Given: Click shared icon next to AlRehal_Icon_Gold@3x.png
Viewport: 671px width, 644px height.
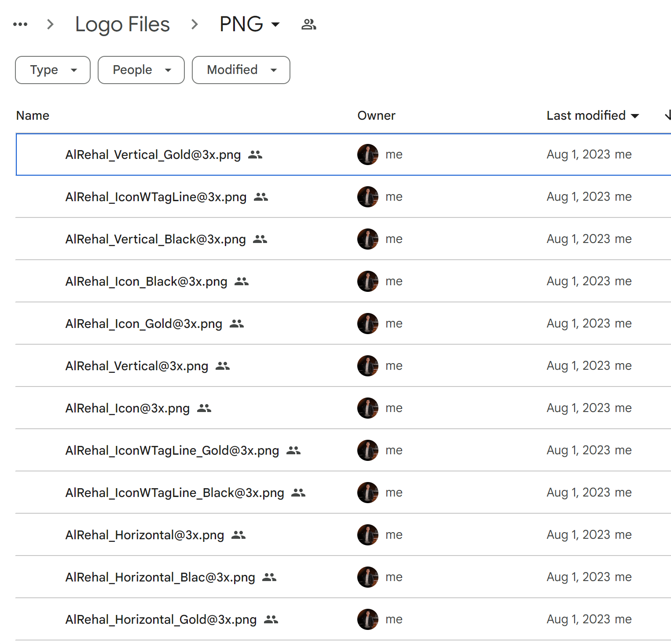Looking at the screenshot, I should tap(237, 324).
